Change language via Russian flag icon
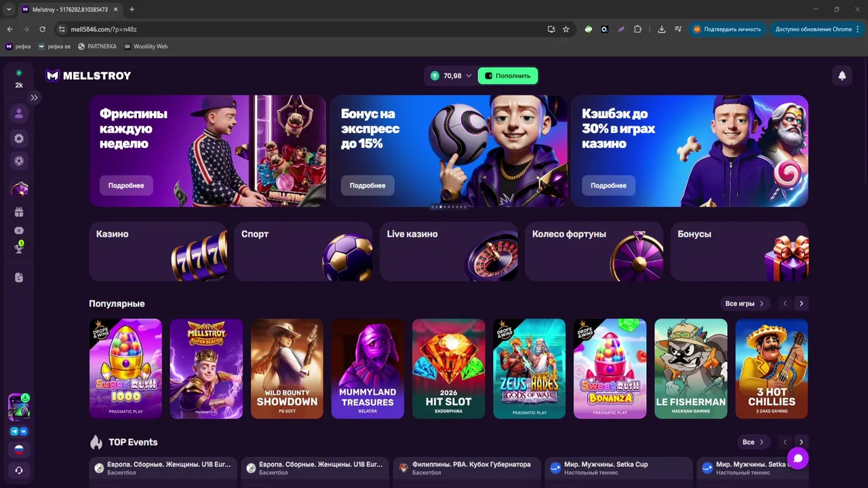Image resolution: width=868 pixels, height=488 pixels. coord(19,450)
